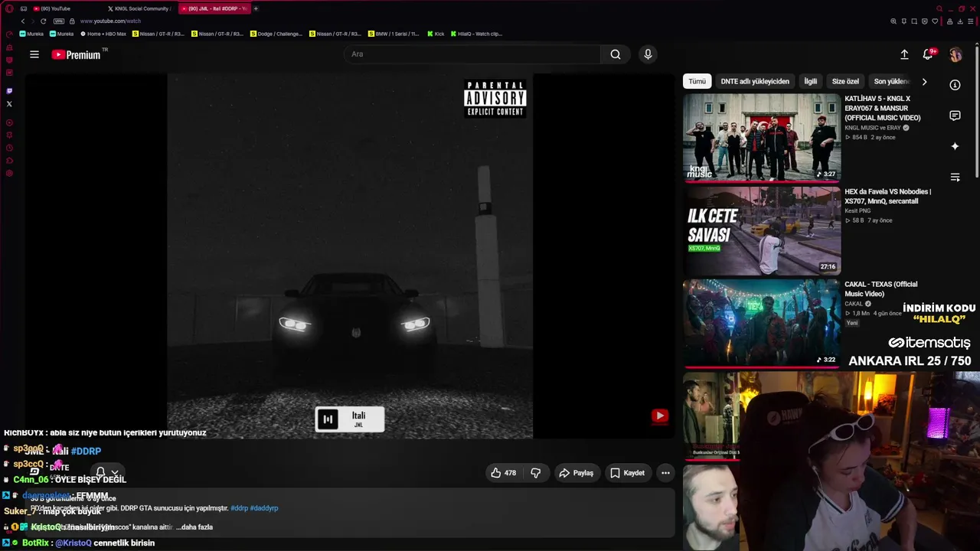The width and height of the screenshot is (980, 551).
Task: Focus the YouTube "Ara" search field
Action: [x=472, y=54]
